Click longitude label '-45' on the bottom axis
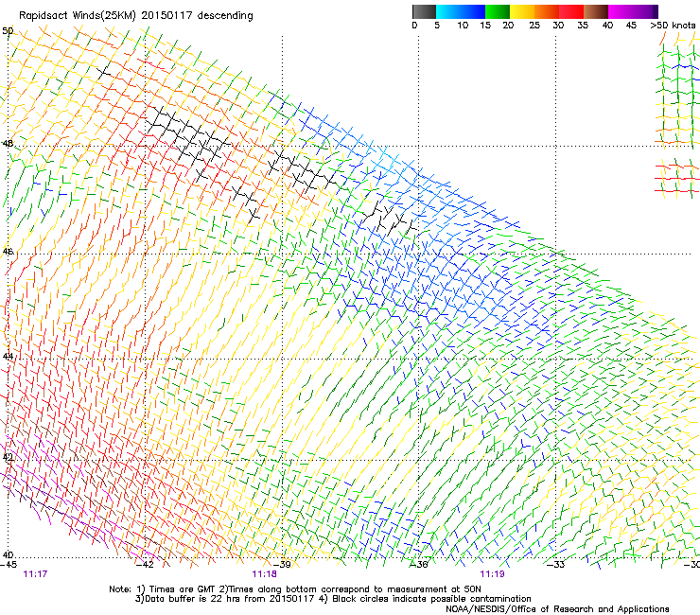 (x=9, y=565)
